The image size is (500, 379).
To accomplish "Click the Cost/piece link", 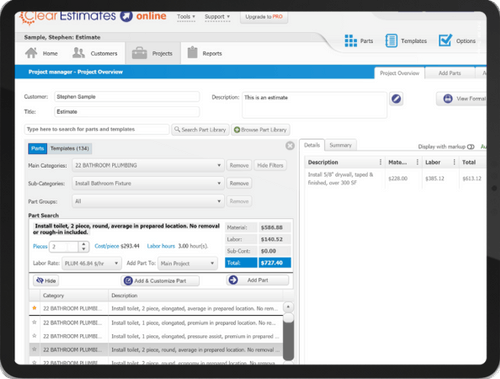I will click(x=107, y=246).
